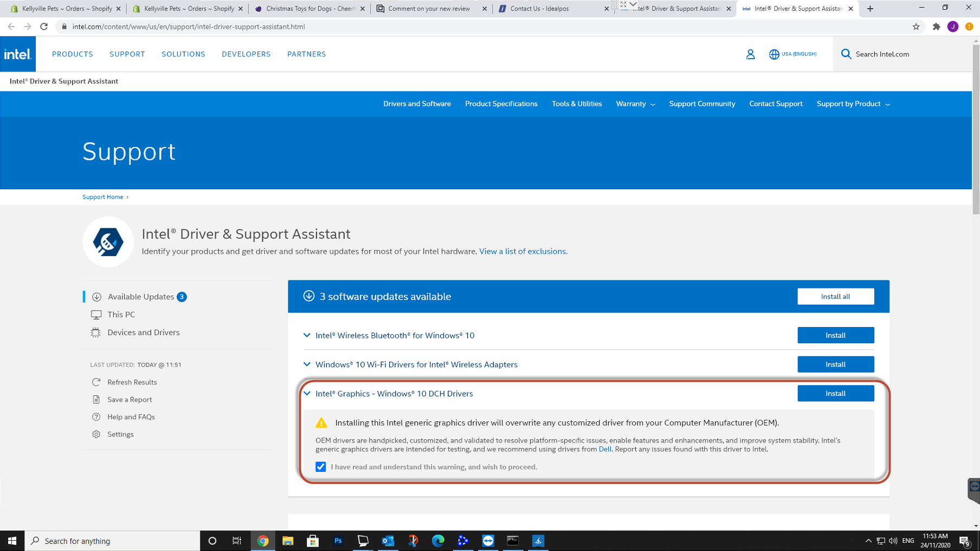The height and width of the screenshot is (551, 980).
Task: Click the Driver & Support Assistant logo
Action: pos(108,242)
